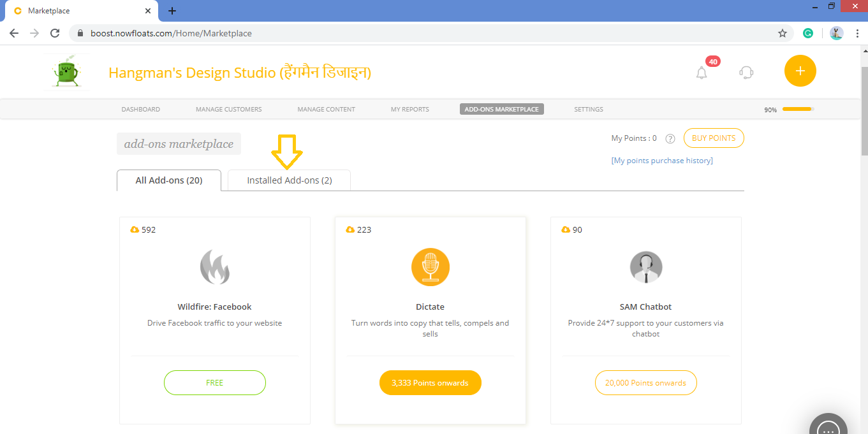Click the SAM Chatbot avatar icon
868x434 pixels.
click(646, 267)
